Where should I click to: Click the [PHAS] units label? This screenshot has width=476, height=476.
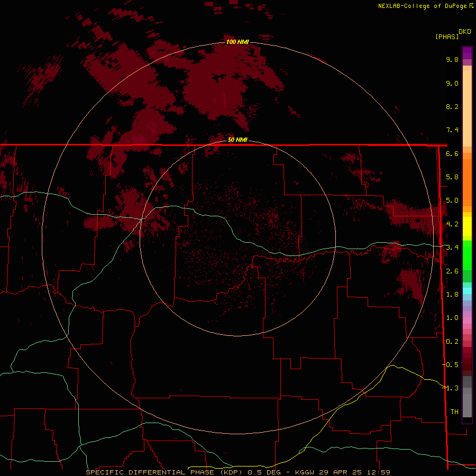447,36
